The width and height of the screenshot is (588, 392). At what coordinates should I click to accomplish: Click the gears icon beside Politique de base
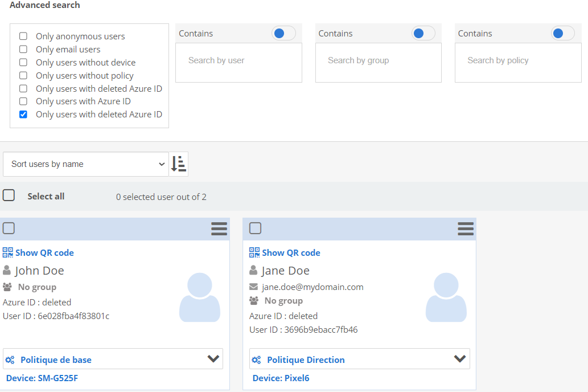10,360
